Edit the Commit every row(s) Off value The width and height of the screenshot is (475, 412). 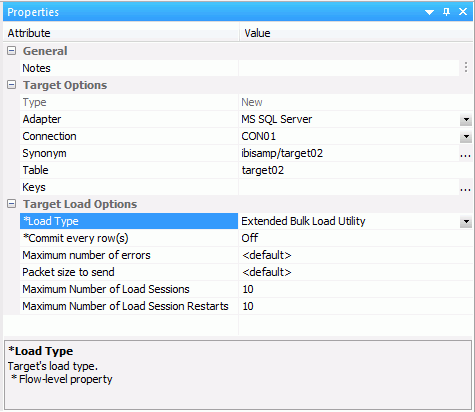pos(355,238)
